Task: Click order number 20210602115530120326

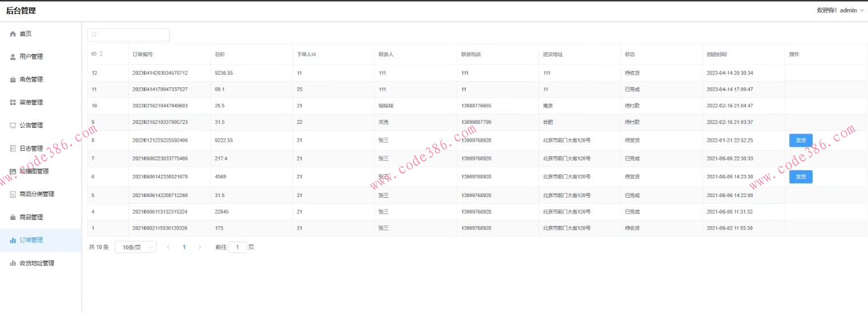Action: click(x=160, y=228)
